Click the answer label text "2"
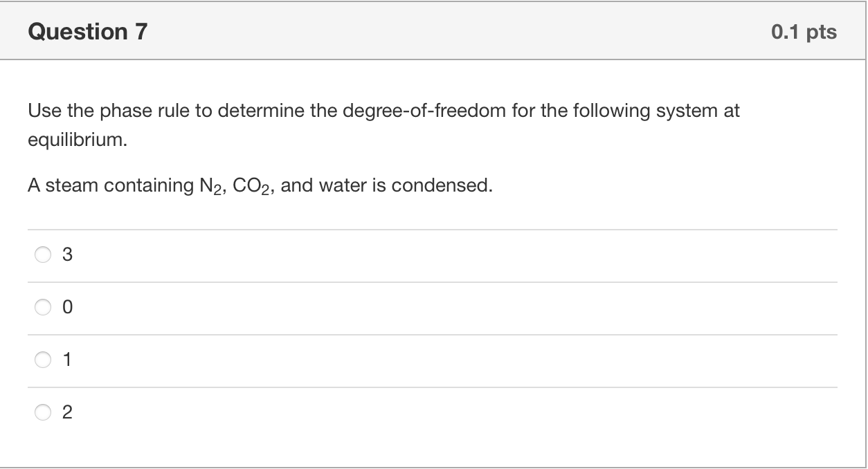868x469 pixels. pos(67,413)
